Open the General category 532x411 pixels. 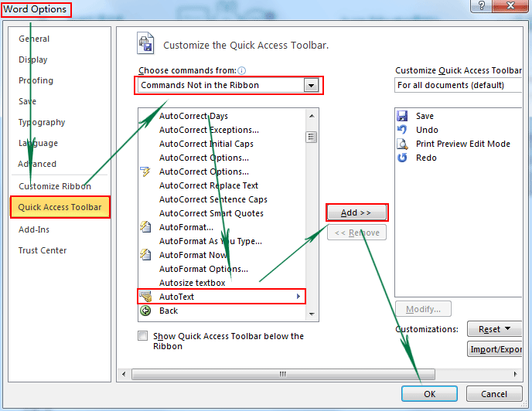(x=34, y=39)
